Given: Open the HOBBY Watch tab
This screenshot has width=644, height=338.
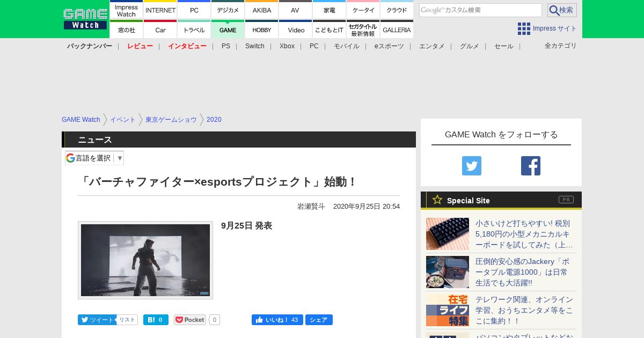Looking at the screenshot, I should (261, 29).
